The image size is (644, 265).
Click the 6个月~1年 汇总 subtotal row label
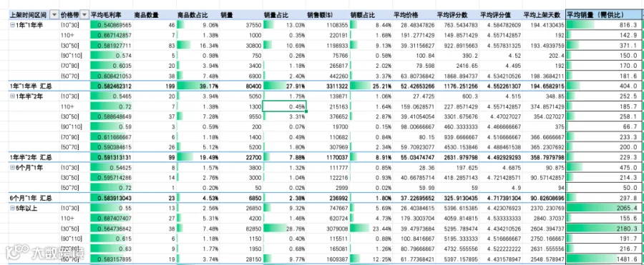(x=31, y=198)
